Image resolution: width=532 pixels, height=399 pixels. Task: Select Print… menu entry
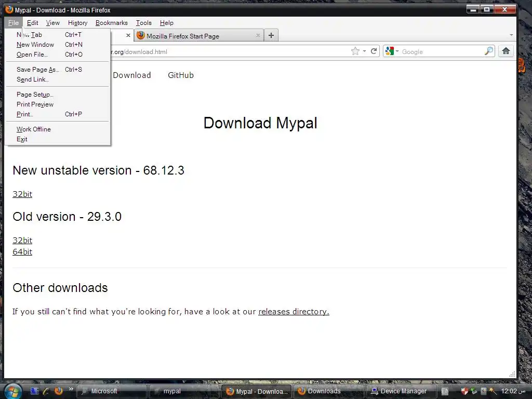(58, 114)
